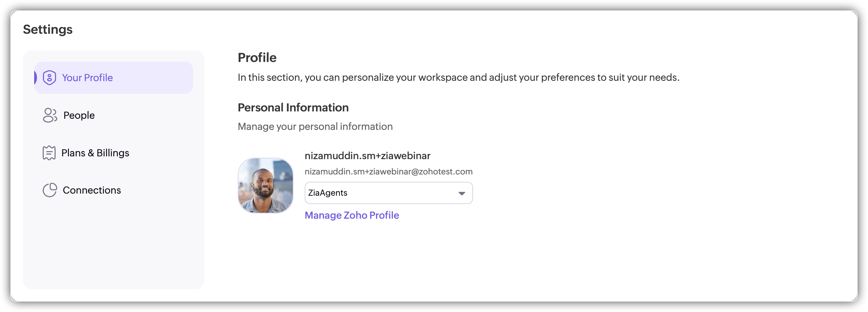Select the Connections menu label

[92, 190]
